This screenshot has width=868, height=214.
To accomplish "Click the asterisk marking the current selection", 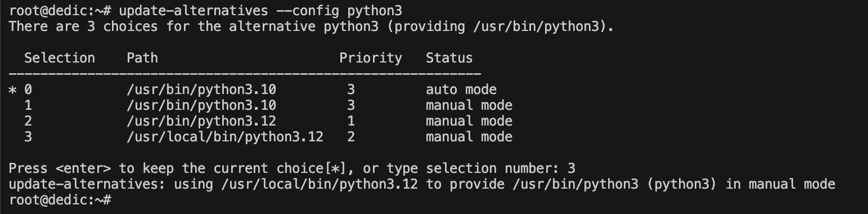I will click(13, 90).
